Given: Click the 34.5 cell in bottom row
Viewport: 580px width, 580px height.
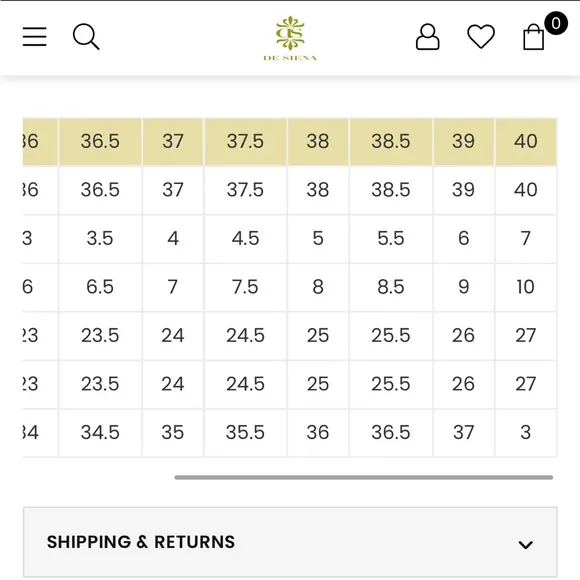Looking at the screenshot, I should pos(100,432).
